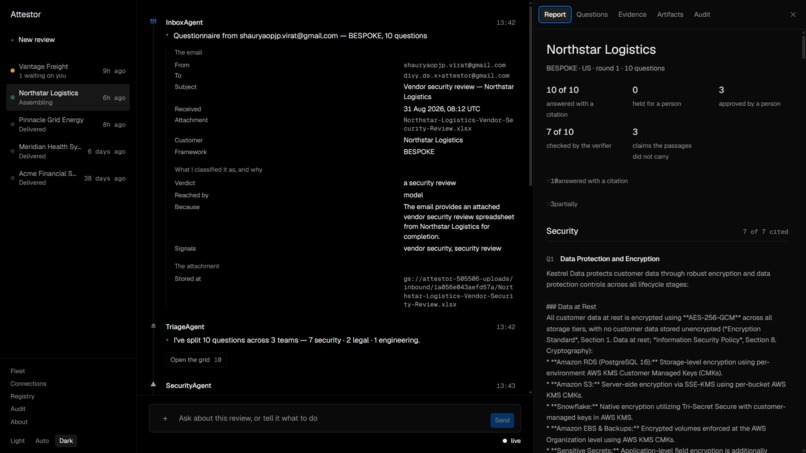806x453 pixels.
Task: Open the Acme Financial S... review
Action: (68, 178)
